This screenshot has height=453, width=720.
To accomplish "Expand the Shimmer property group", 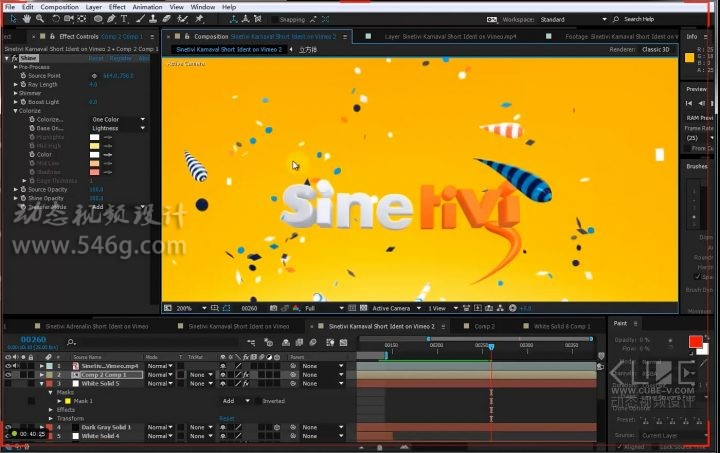I will (x=15, y=93).
